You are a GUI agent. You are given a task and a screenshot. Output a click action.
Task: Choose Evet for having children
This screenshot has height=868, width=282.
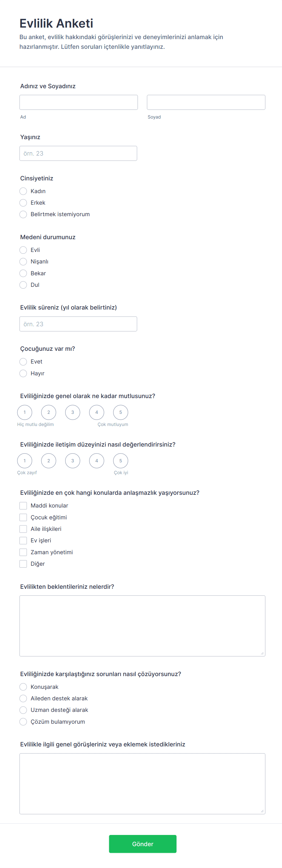(23, 362)
